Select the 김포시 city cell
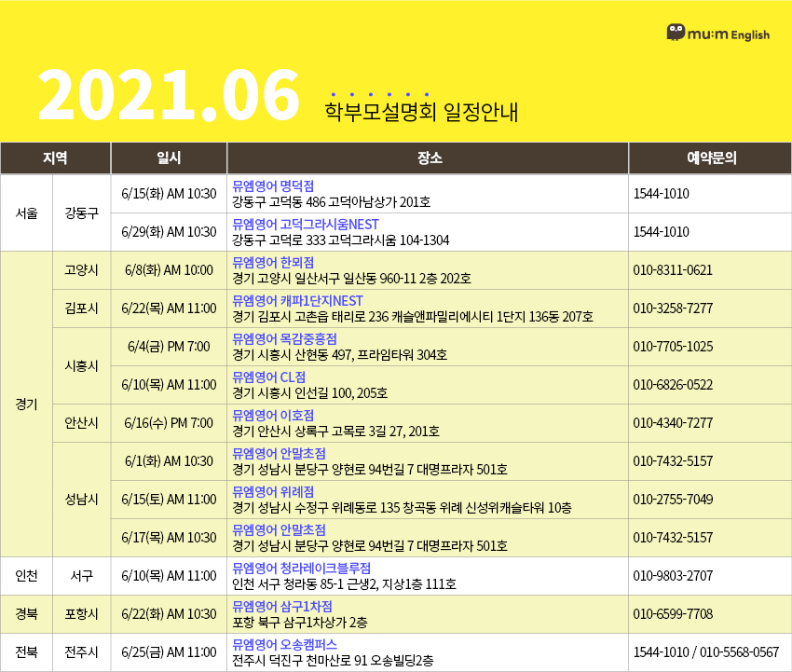The width and height of the screenshot is (792, 672). (81, 309)
